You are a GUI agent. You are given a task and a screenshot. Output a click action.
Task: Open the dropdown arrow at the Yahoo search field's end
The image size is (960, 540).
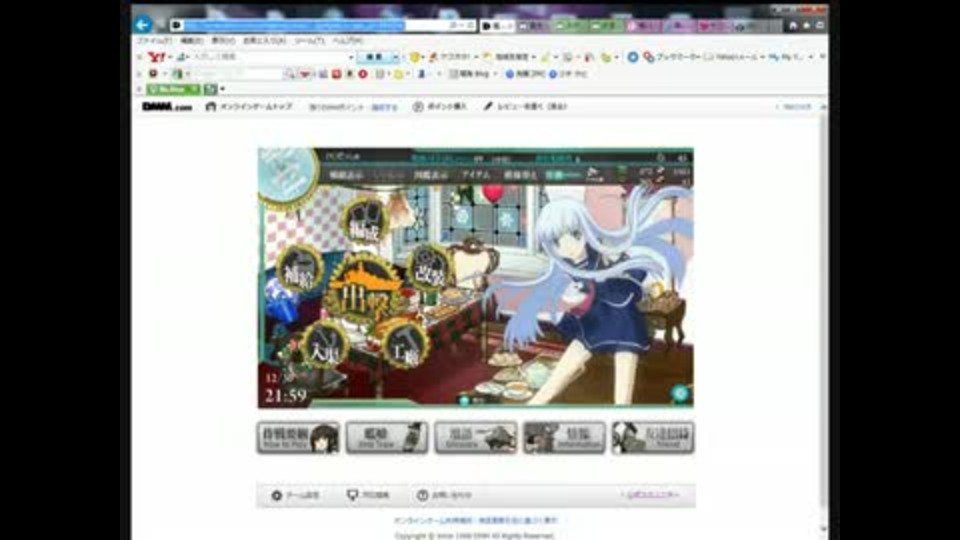[351, 57]
